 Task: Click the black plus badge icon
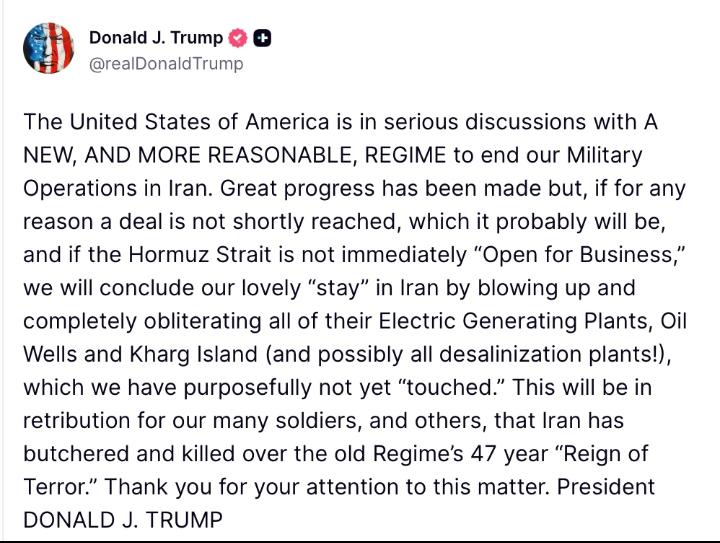point(262,39)
